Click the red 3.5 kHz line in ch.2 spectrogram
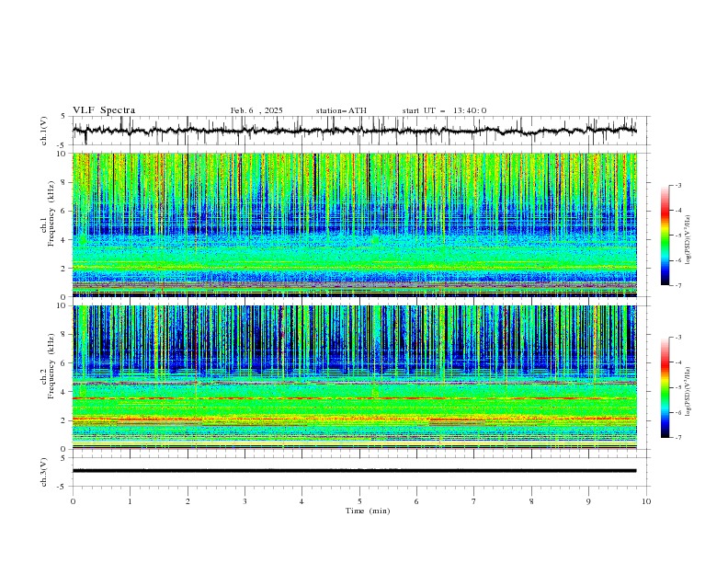This screenshot has height=563, width=728. (x=354, y=398)
